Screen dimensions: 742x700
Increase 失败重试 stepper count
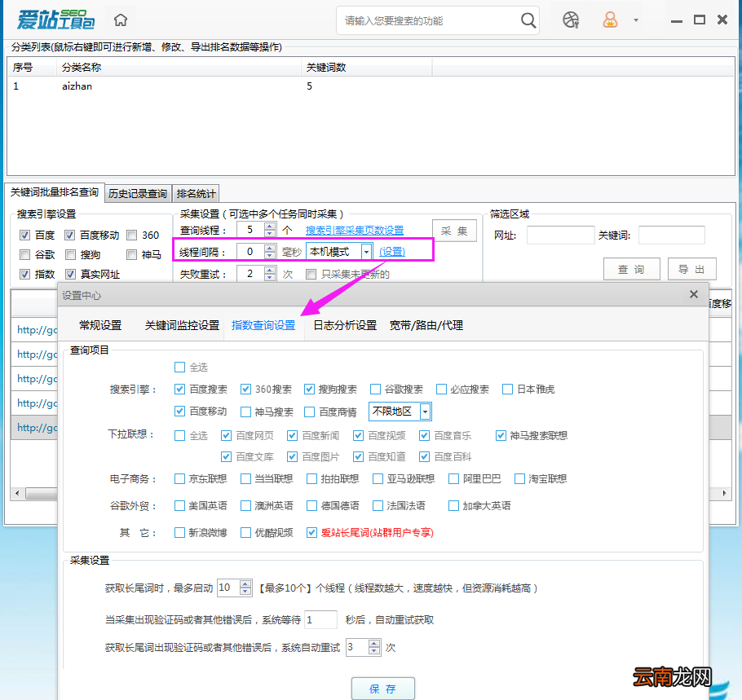tap(270, 270)
